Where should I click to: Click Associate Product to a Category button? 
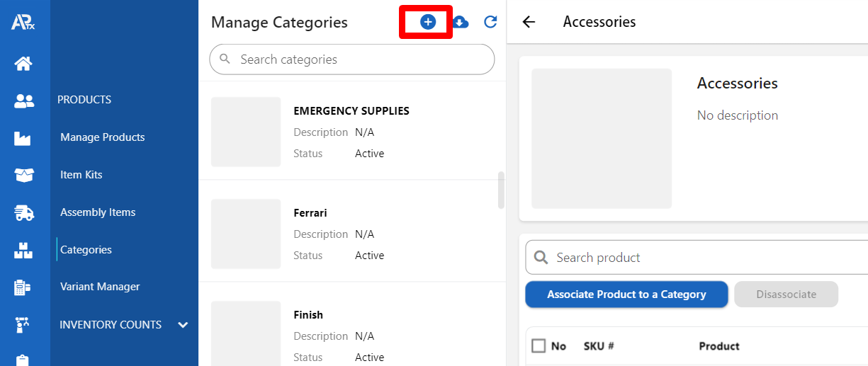point(626,294)
